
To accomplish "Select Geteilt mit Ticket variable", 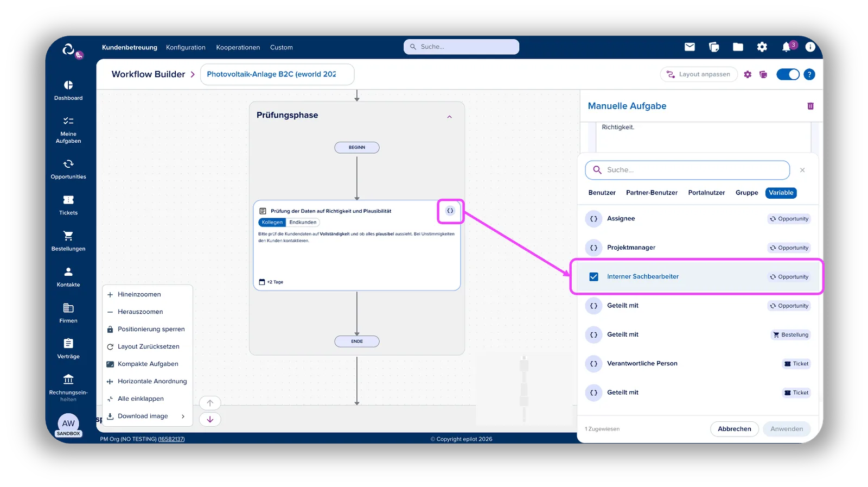I will [x=698, y=393].
